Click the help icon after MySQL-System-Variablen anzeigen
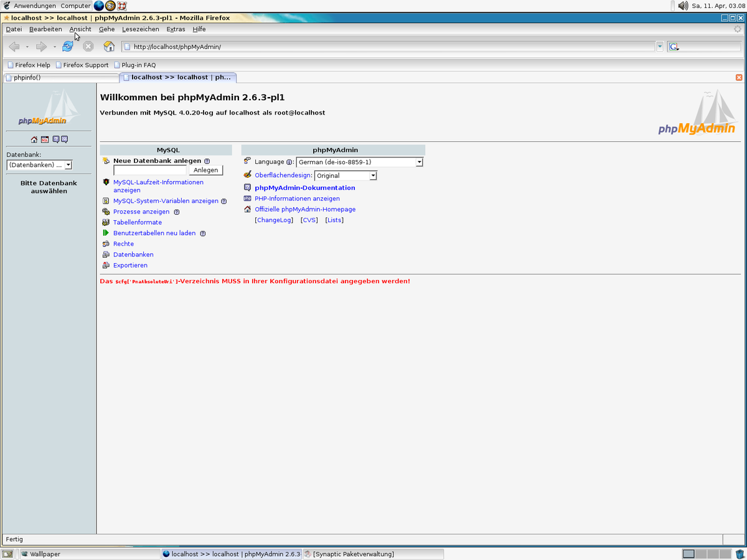This screenshot has height=560, width=747. [223, 202]
